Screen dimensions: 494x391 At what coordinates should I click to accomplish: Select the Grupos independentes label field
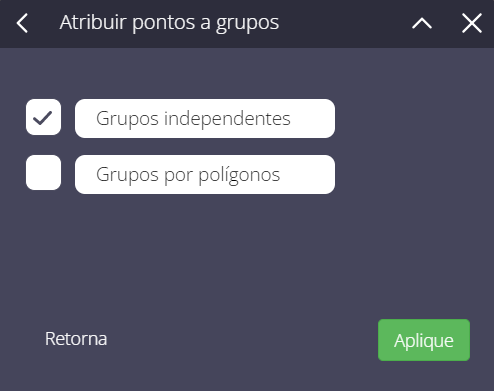click(x=205, y=118)
